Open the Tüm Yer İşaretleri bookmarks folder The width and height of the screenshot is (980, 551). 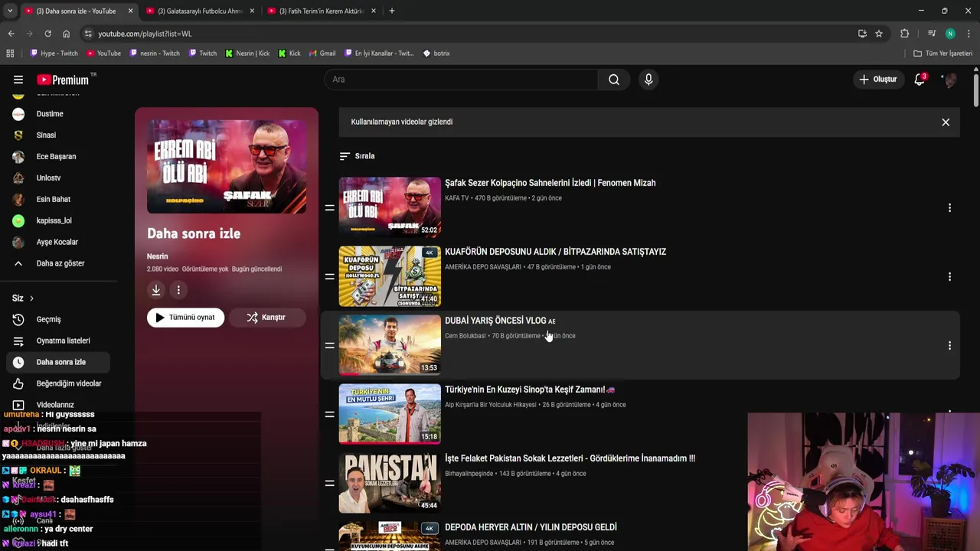coord(943,54)
